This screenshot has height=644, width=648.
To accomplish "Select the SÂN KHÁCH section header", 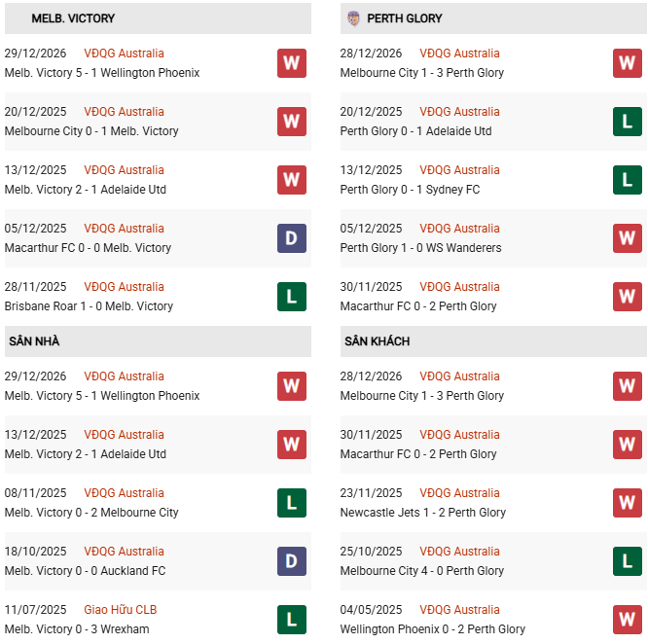I will pos(377,341).
